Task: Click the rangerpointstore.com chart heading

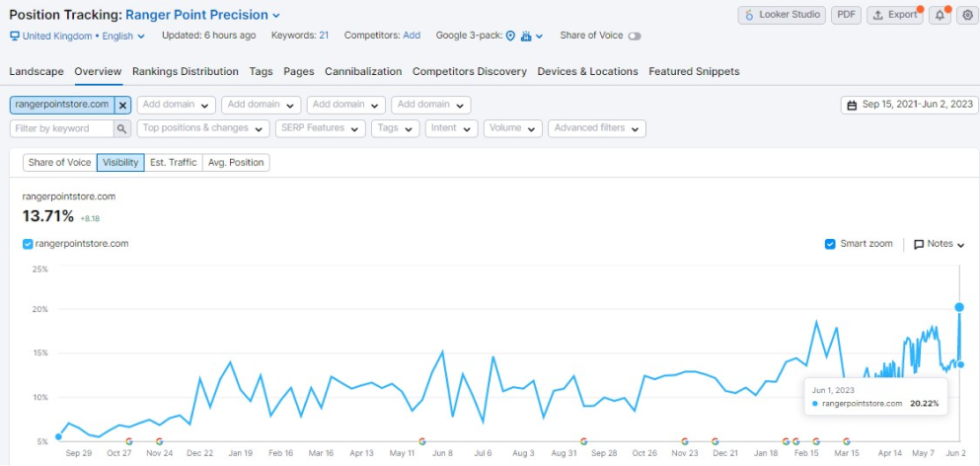Action: [x=69, y=196]
